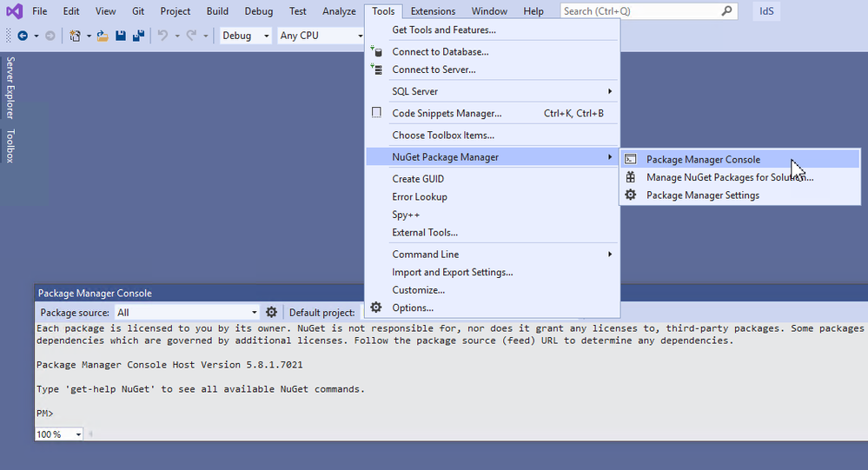Image resolution: width=868 pixels, height=470 pixels.
Task: Open the Analyze menu
Action: 339,11
